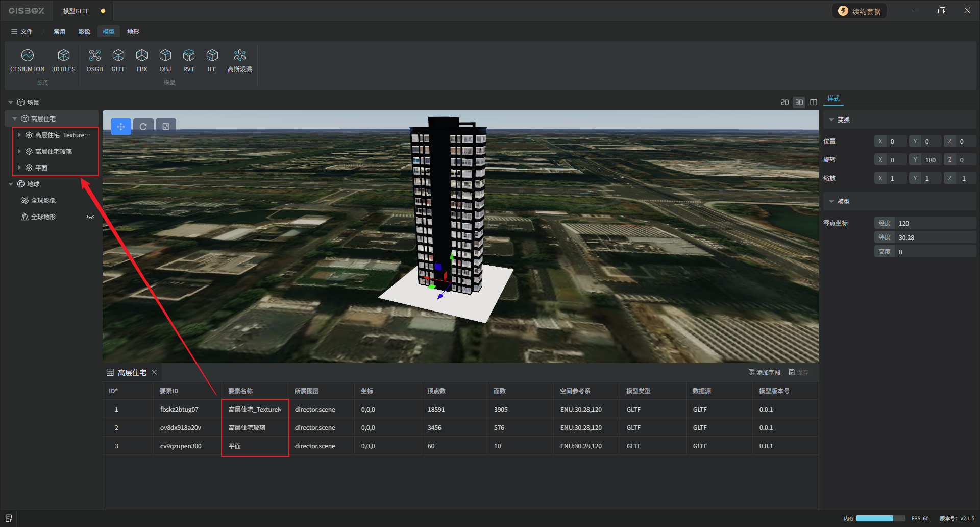The height and width of the screenshot is (527, 980).
Task: Click the 添加字段 button
Action: coord(765,373)
